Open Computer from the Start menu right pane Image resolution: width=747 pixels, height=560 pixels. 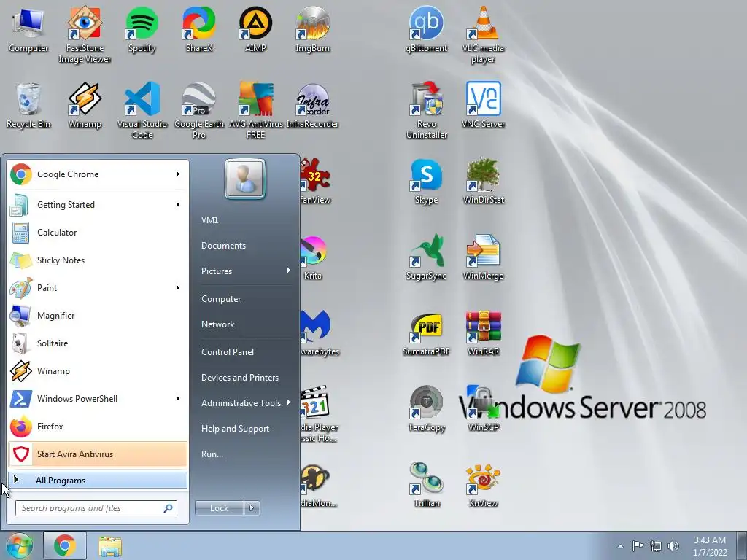tap(221, 299)
